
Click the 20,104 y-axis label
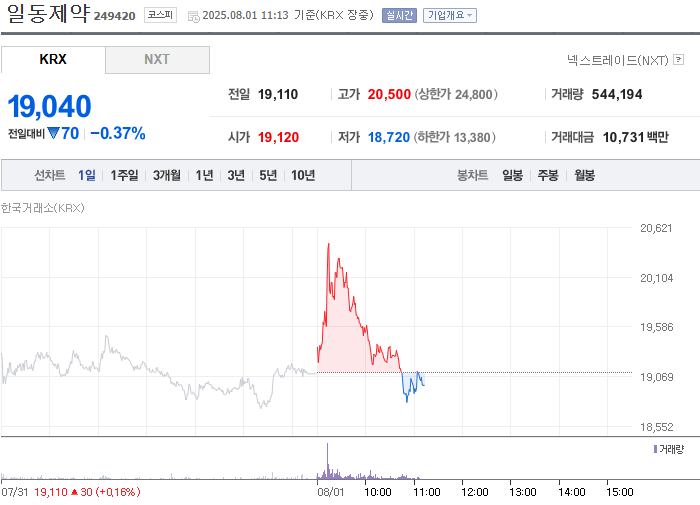(656, 278)
